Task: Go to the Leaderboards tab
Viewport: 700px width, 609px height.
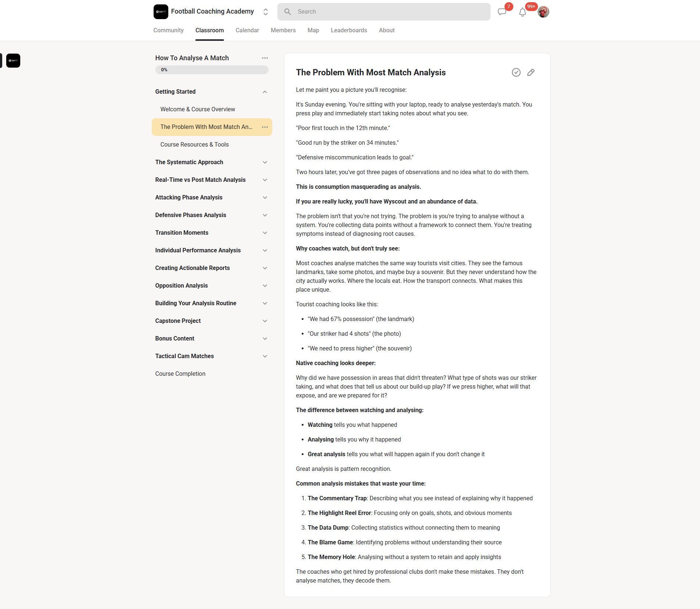Action: click(349, 30)
